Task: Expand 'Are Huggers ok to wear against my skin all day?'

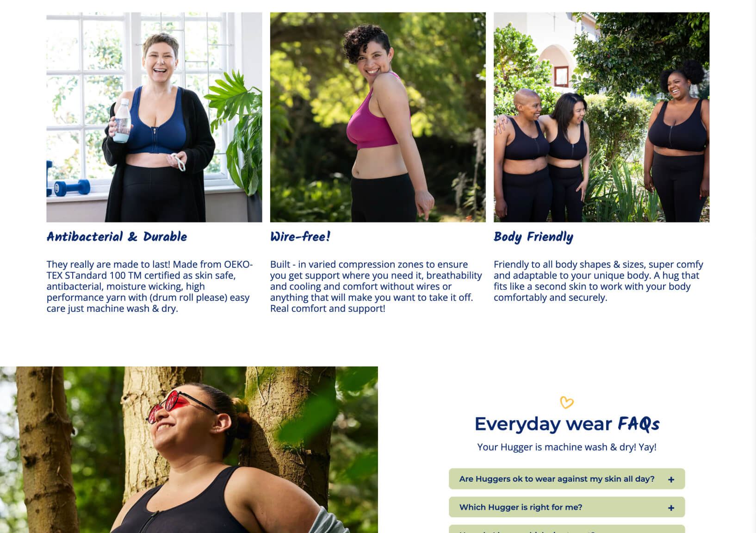Action: pyautogui.click(x=567, y=479)
